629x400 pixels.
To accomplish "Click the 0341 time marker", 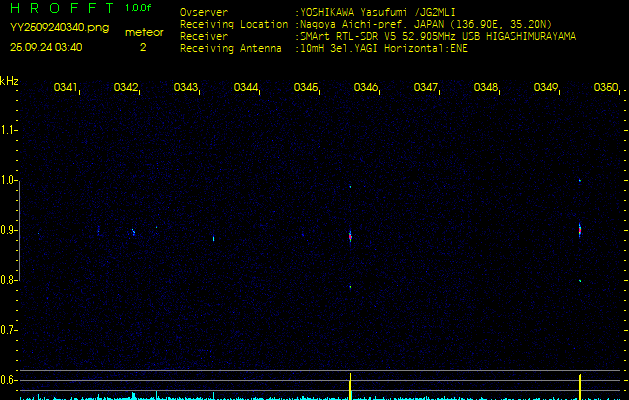I will click(66, 87).
